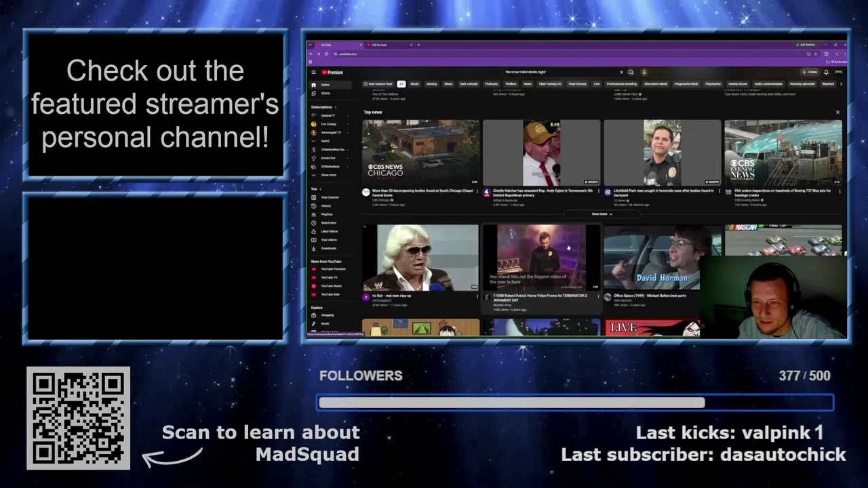Open YouTube Music in the sidebar
868x488 pixels.
tap(330, 286)
